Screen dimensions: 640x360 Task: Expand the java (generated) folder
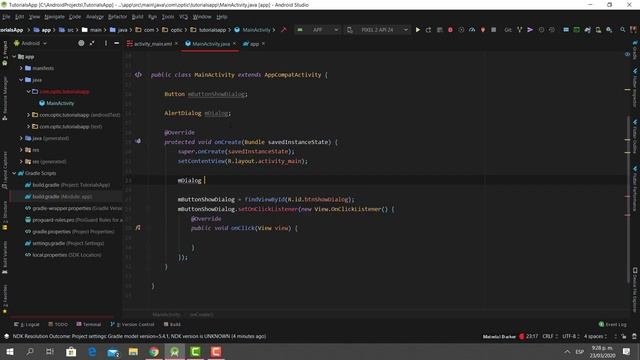21,138
